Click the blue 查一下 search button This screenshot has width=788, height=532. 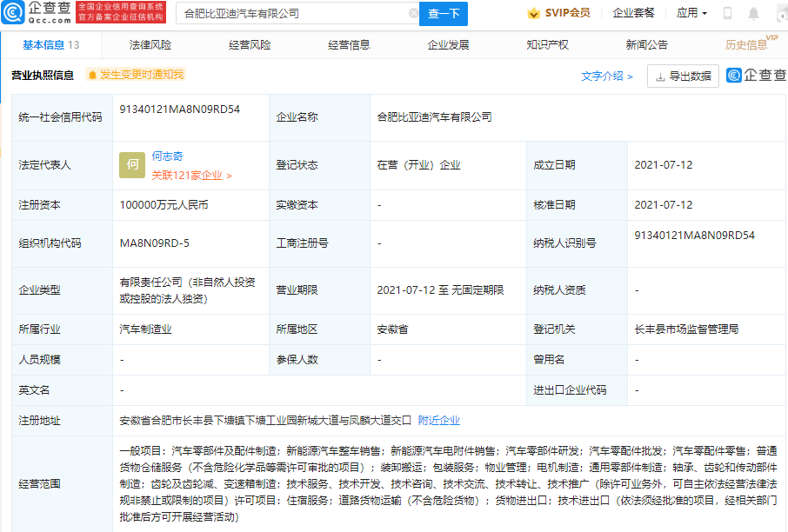pyautogui.click(x=445, y=13)
